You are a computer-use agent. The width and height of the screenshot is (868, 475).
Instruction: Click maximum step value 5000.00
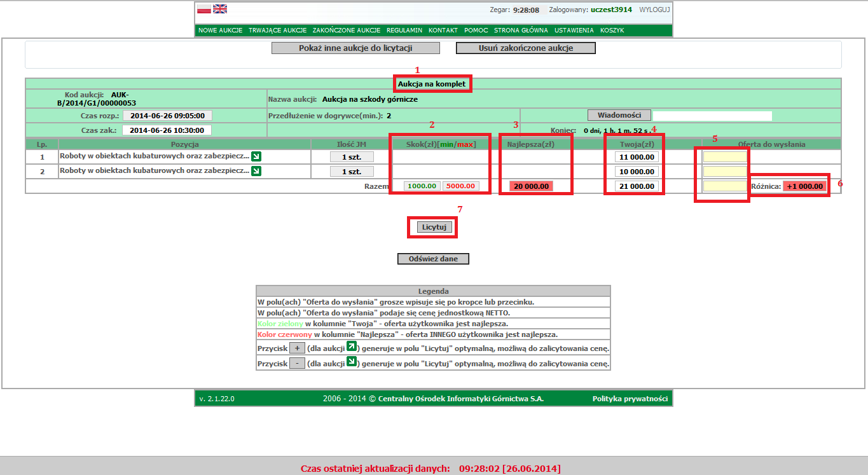click(461, 186)
